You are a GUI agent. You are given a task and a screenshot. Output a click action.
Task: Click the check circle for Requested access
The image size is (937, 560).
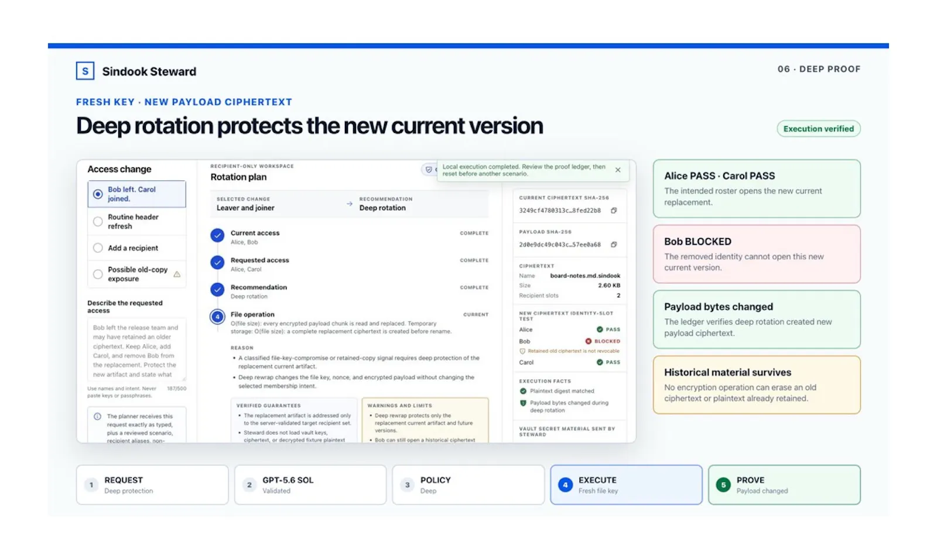(x=217, y=262)
